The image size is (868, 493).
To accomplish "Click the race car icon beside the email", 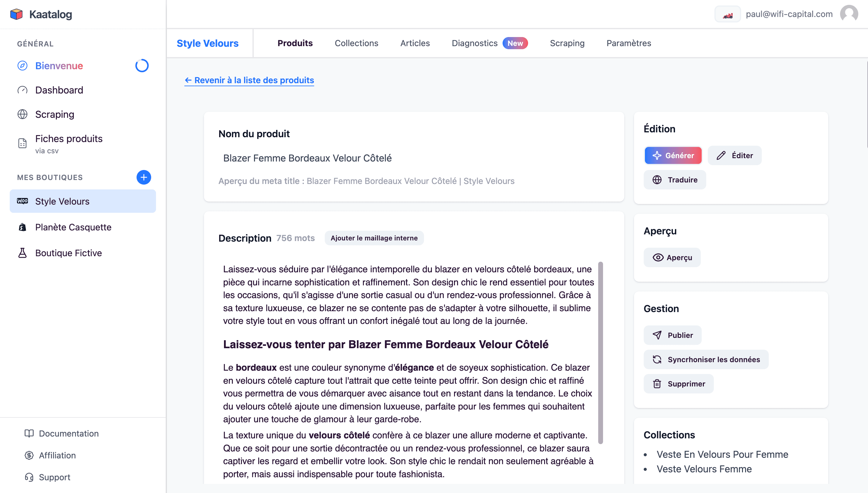I will point(727,15).
